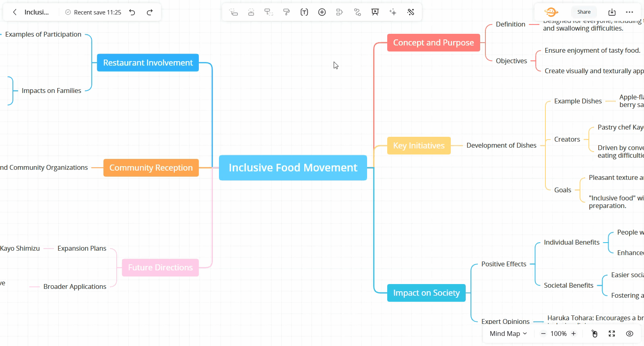This screenshot has width=644, height=346.
Task: Redo the last undone action
Action: point(150,12)
